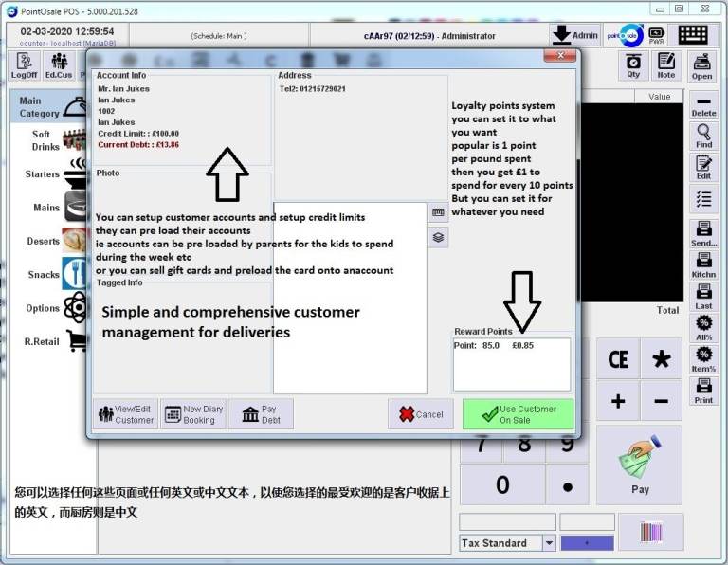
Task: Click the Admin download dropdown button
Action: coord(575,35)
